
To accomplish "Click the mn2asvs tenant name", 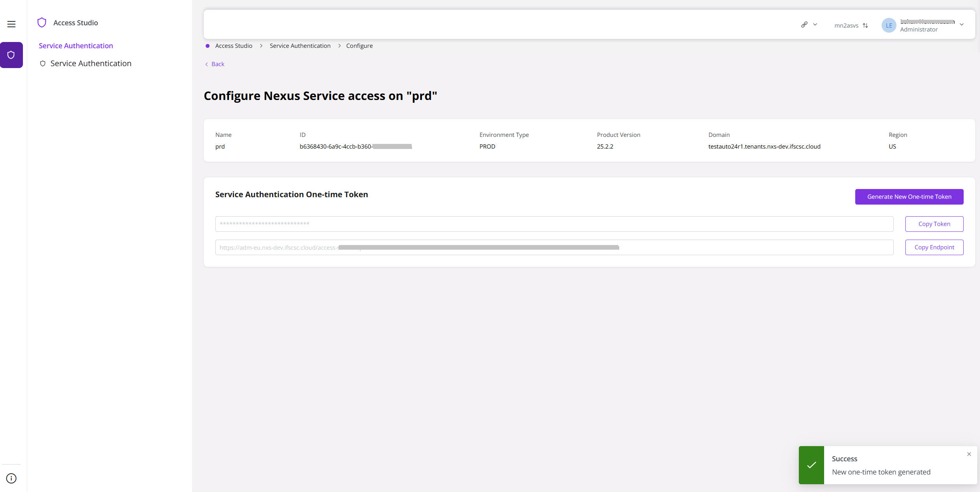I will [x=846, y=26].
